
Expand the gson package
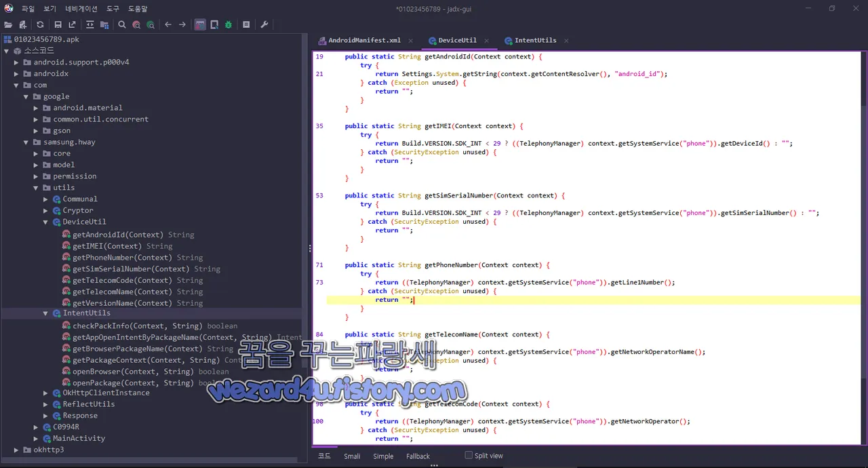[37, 131]
